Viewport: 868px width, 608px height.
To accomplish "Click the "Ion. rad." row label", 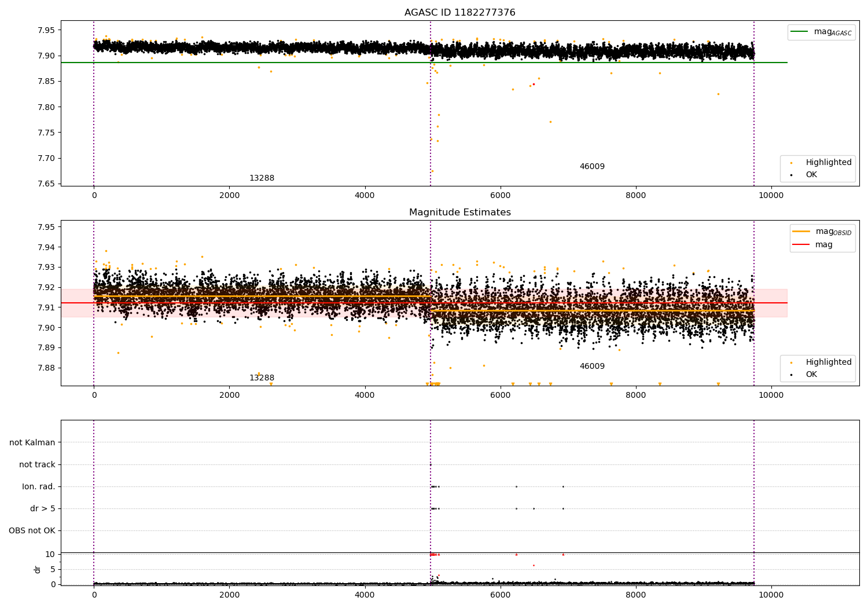I will tap(39, 487).
